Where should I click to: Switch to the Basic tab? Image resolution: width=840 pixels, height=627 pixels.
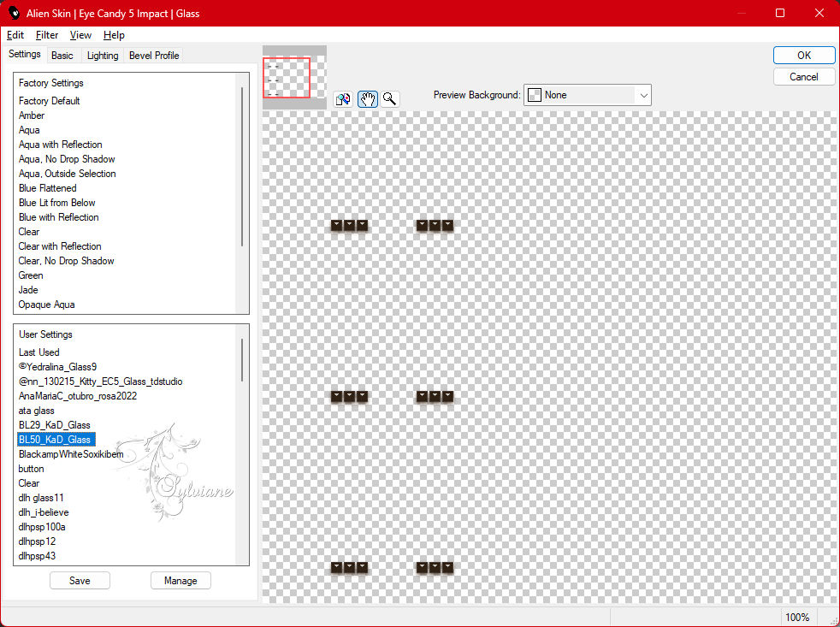(x=62, y=56)
